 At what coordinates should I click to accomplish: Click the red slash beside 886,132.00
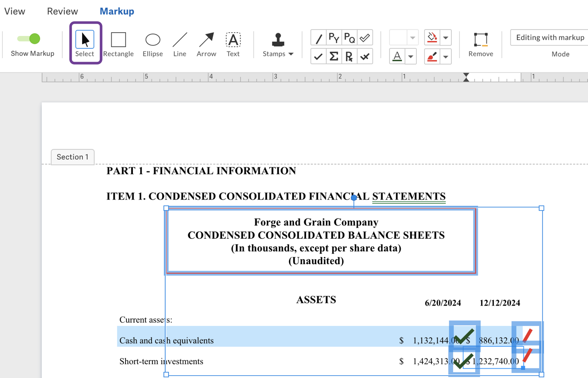[528, 335]
